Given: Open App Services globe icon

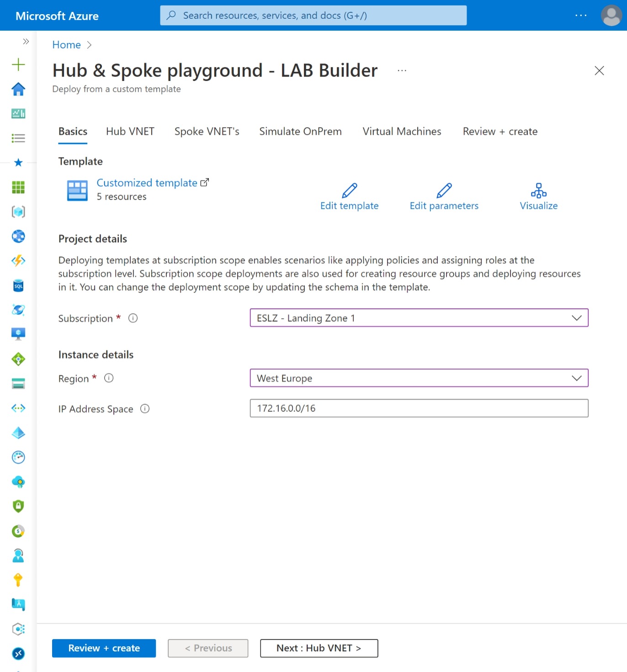Looking at the screenshot, I should 18,236.
